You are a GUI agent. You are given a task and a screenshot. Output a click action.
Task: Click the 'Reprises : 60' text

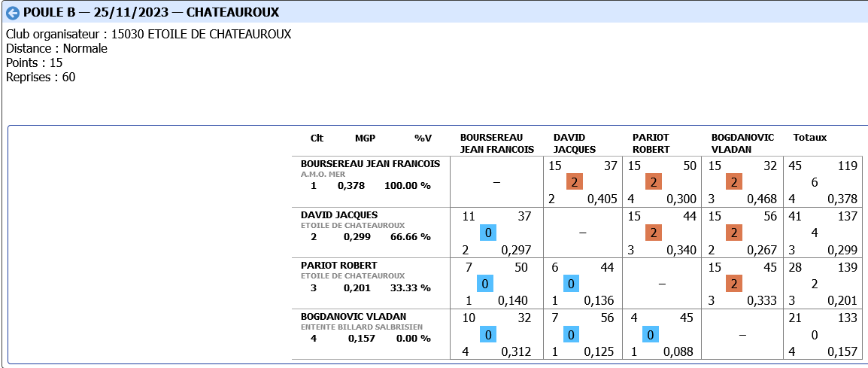click(x=41, y=77)
